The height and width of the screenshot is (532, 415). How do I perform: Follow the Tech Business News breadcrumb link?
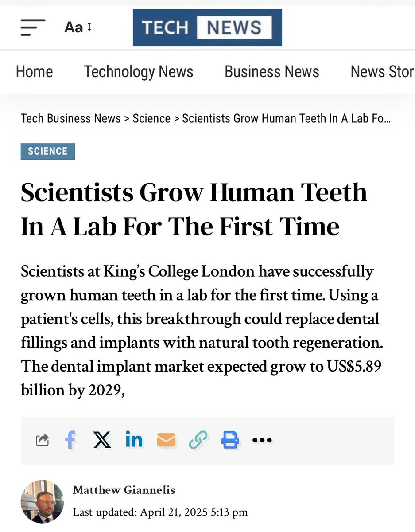coord(71,119)
